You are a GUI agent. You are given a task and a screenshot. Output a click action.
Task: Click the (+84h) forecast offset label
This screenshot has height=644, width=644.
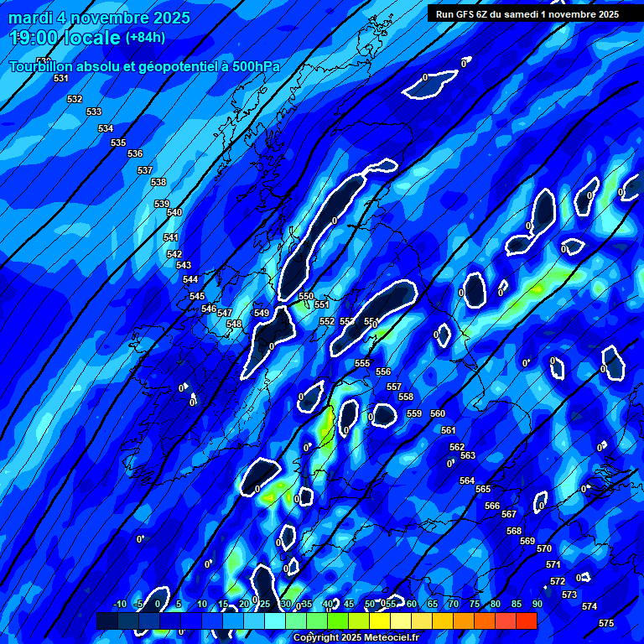[x=145, y=38]
